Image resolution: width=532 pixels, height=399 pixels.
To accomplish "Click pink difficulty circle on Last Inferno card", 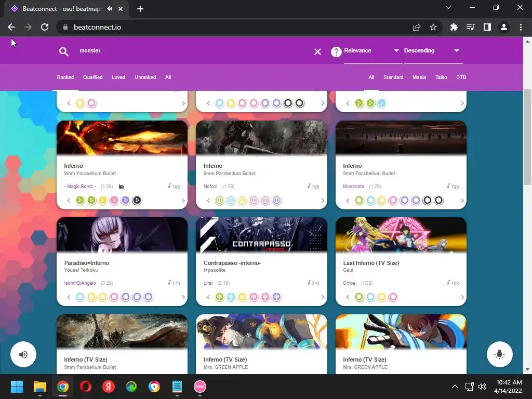I will [393, 297].
